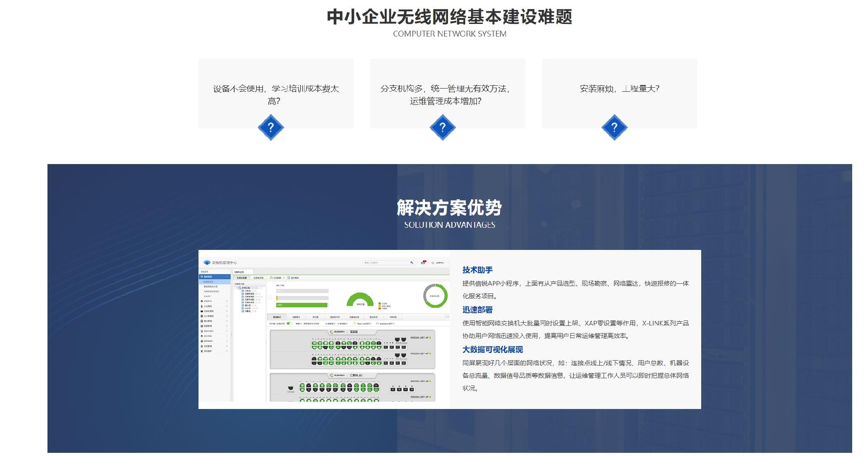Open notification icon with red badge
This screenshot has height=456, width=868.
(x=424, y=262)
